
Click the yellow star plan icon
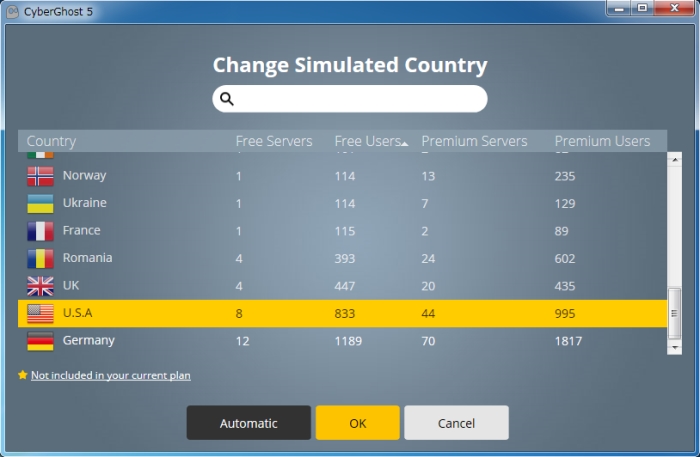(x=23, y=375)
